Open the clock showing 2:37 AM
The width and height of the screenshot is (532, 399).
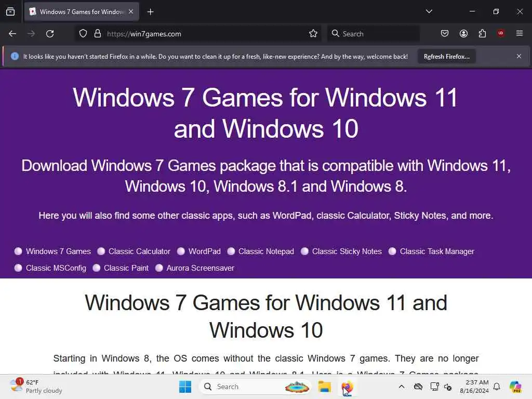[474, 387]
